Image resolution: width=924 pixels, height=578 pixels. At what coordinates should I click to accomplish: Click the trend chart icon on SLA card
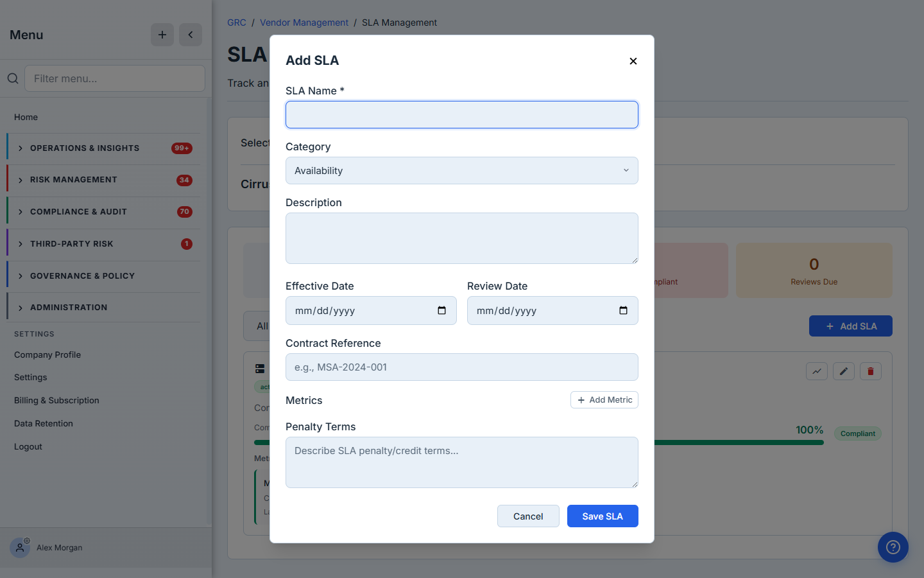click(x=817, y=371)
